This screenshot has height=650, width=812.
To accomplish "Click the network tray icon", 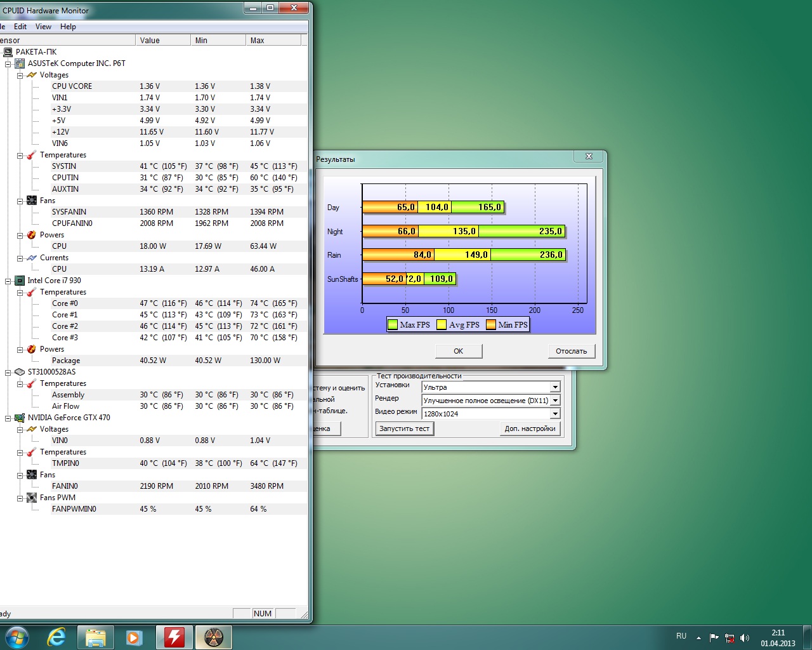I will coord(730,638).
